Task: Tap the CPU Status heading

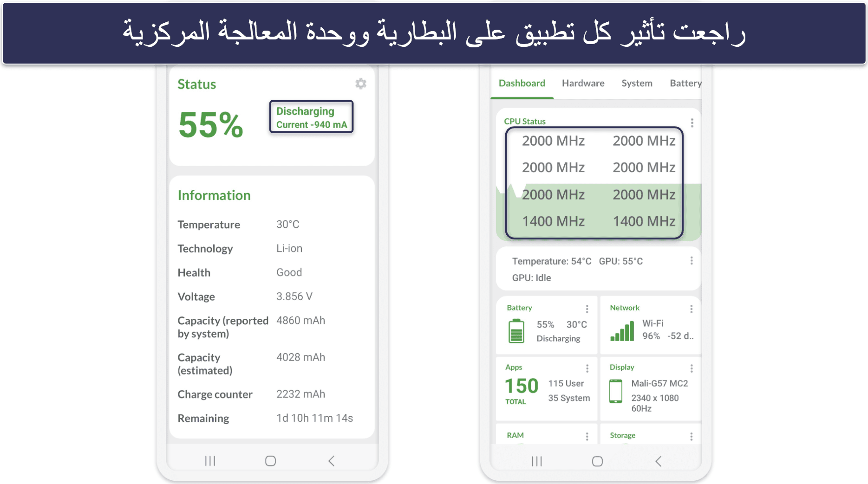Action: [x=525, y=121]
